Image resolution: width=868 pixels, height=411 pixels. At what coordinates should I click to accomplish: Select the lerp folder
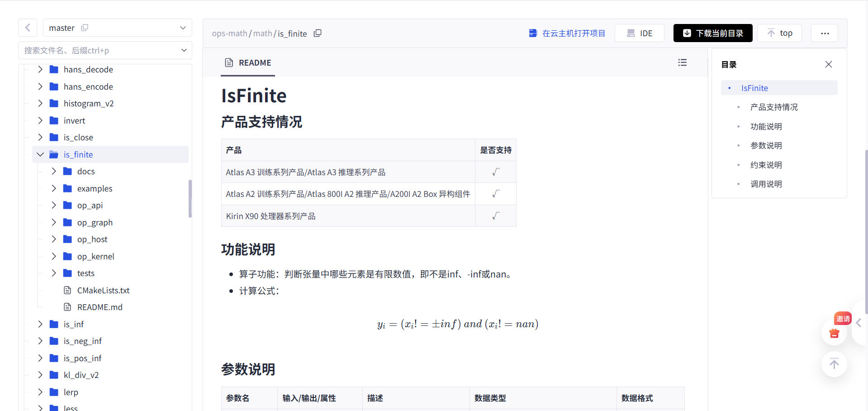[71, 392]
